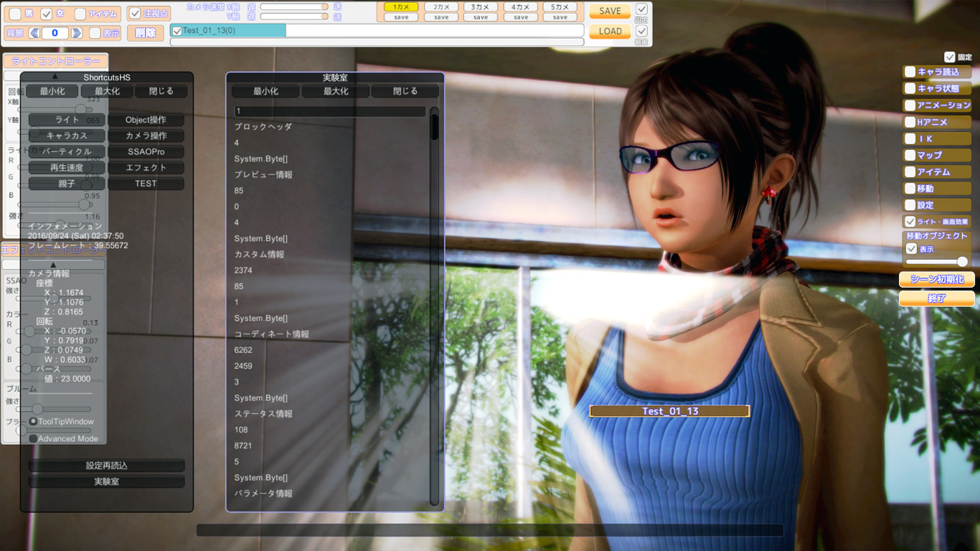Click the コーディネート情報 row in 実験室

pos(272,334)
